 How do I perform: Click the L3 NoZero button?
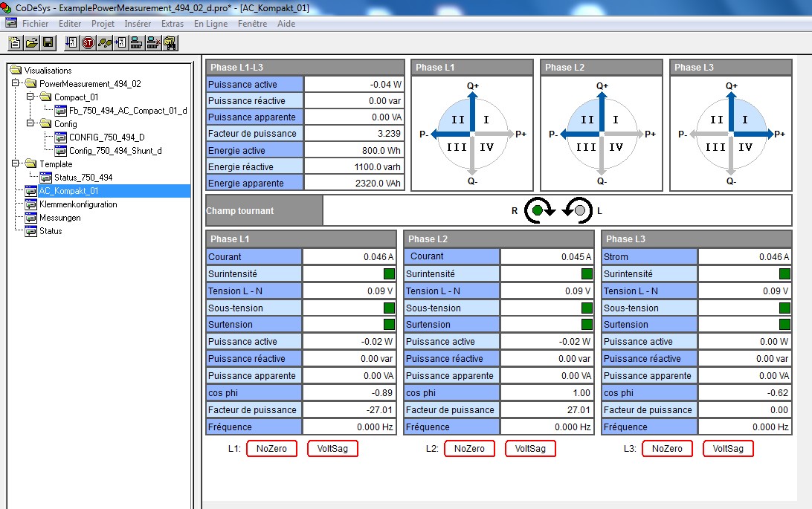point(668,449)
